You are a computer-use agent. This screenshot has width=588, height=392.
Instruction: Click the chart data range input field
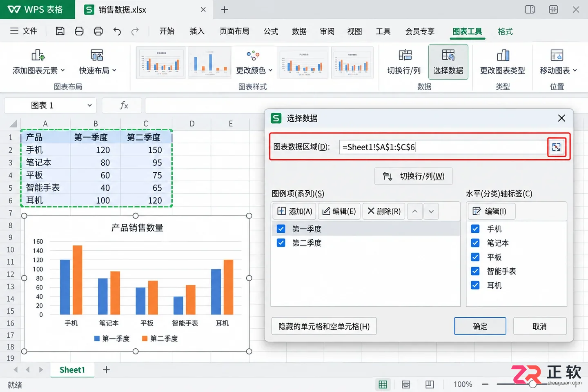(x=443, y=147)
